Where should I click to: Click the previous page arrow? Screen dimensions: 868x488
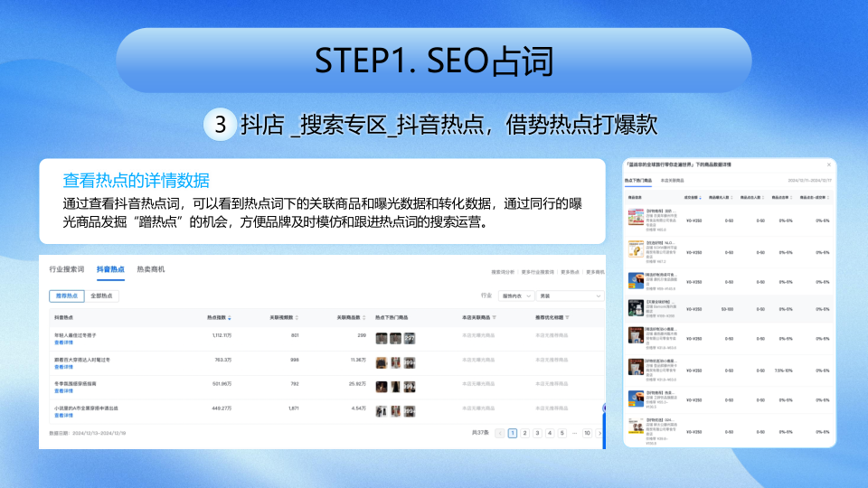pos(500,433)
